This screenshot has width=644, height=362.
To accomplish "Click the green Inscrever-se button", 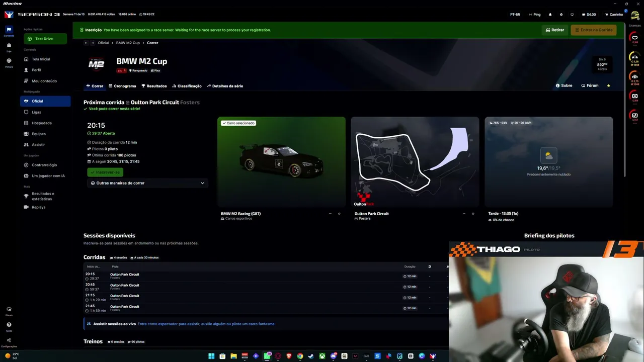I will [x=105, y=172].
